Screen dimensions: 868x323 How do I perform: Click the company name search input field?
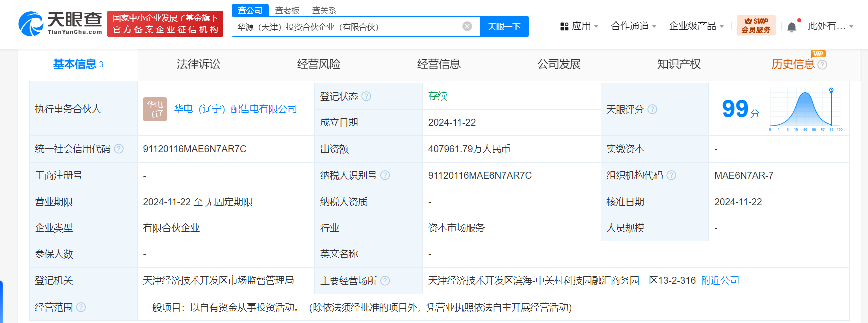tap(345, 27)
